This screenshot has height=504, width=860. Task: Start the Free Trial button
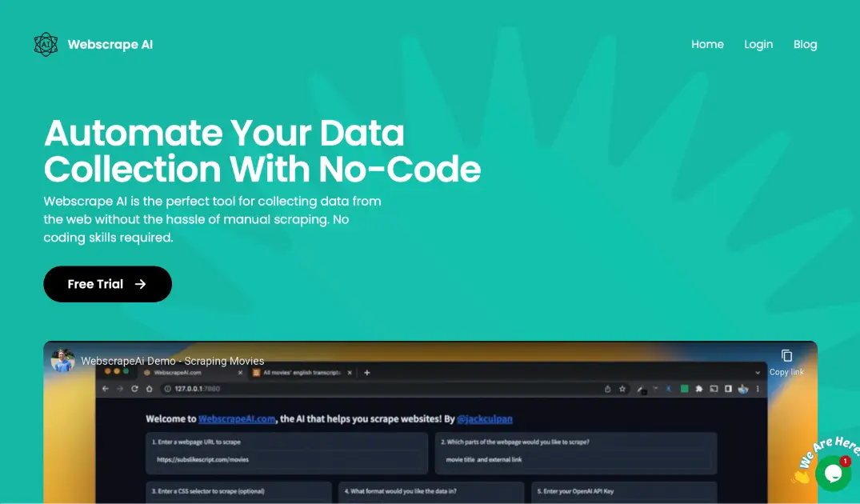(x=107, y=284)
